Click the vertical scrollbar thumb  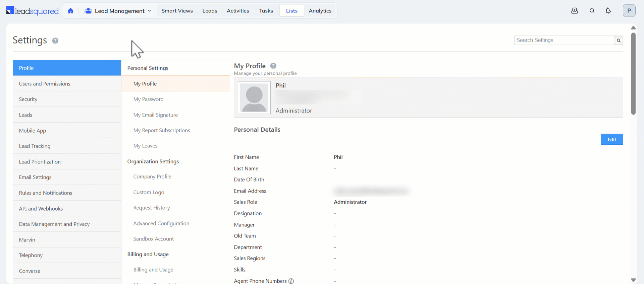(633, 74)
